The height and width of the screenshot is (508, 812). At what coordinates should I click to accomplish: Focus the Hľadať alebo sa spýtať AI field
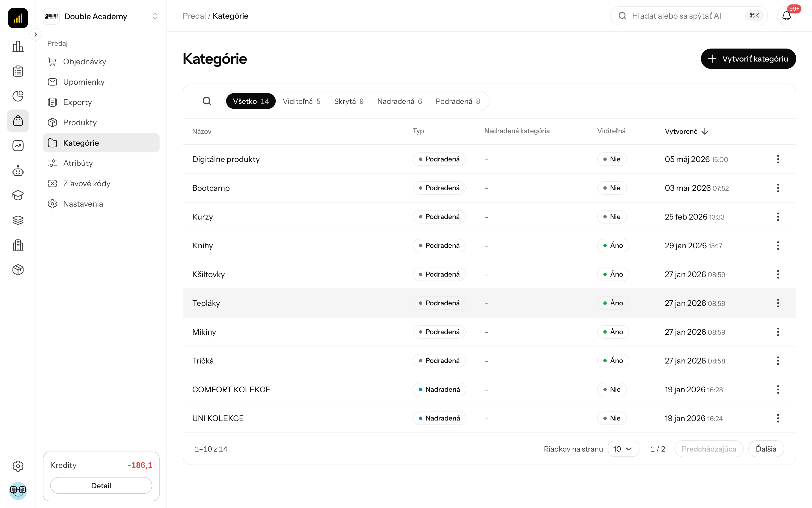click(689, 16)
